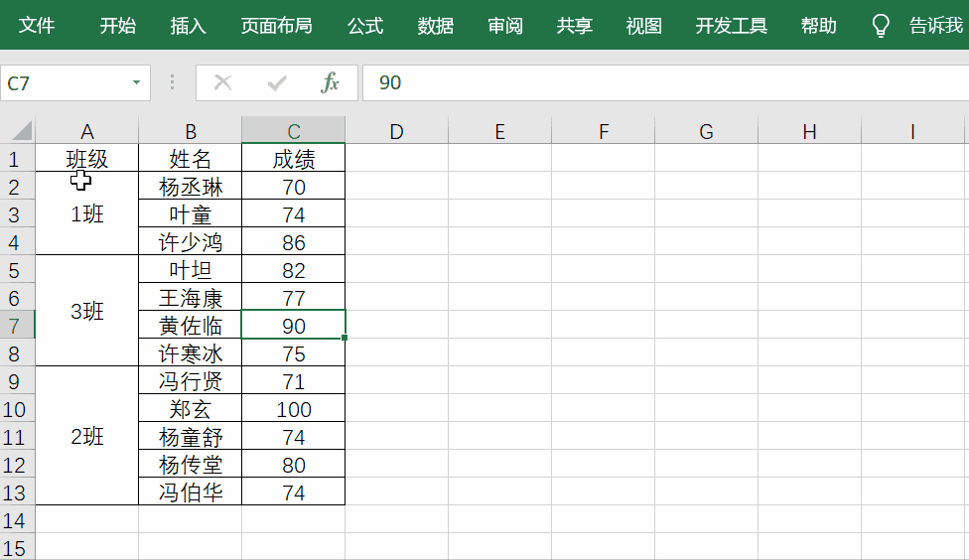Click the 姓名 header cell
Image resolution: width=969 pixels, height=560 pixels.
click(x=191, y=158)
